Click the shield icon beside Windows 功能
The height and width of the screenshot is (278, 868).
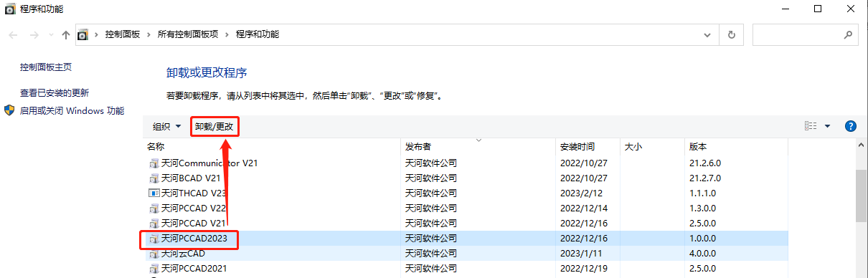[9, 111]
